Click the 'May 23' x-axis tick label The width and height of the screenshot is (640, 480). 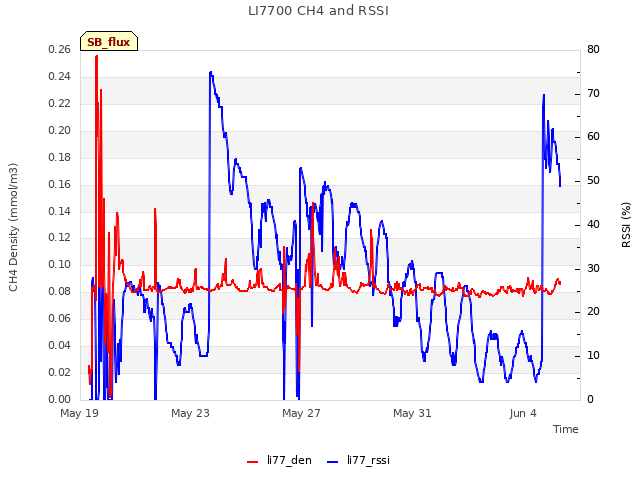click(x=190, y=413)
